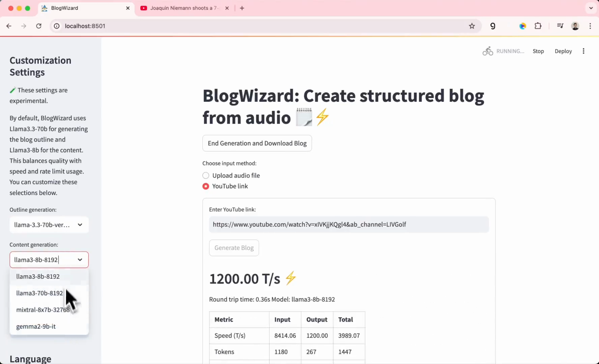Click the 1200.00 output speed cell
The image size is (599, 364).
pos(317,336)
